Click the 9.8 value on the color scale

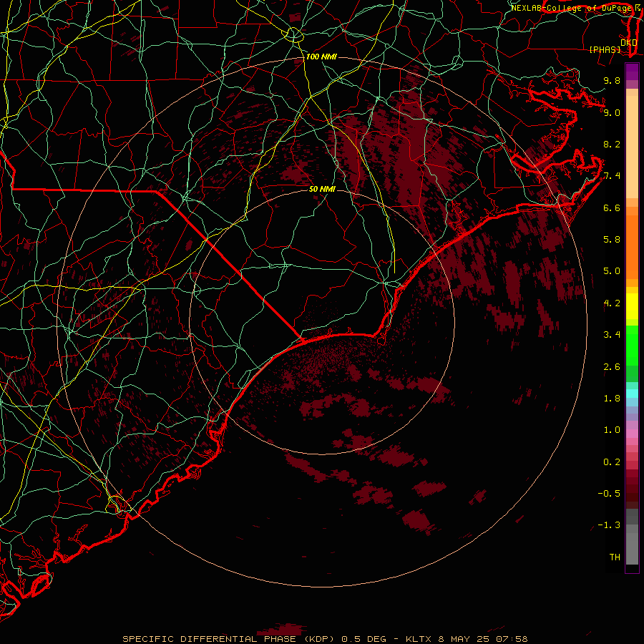(x=612, y=80)
